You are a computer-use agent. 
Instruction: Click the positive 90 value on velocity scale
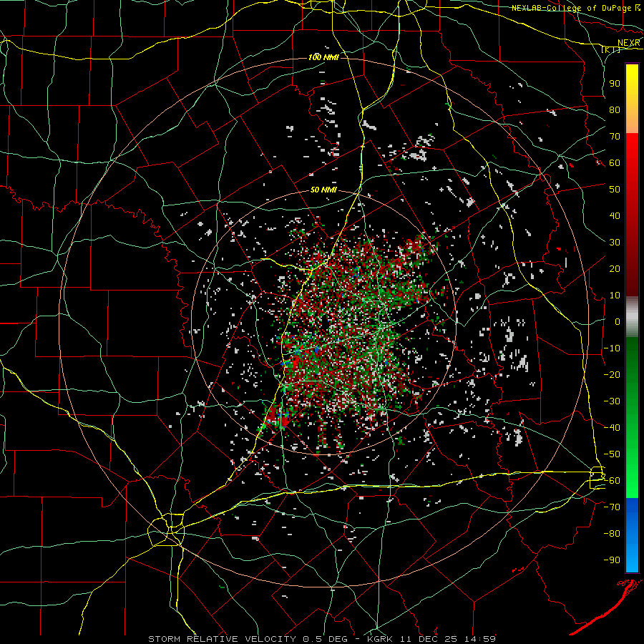[x=615, y=84]
